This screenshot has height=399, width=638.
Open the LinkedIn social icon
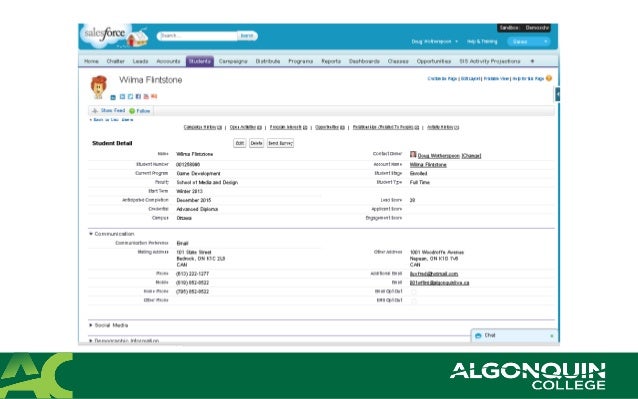coord(122,97)
